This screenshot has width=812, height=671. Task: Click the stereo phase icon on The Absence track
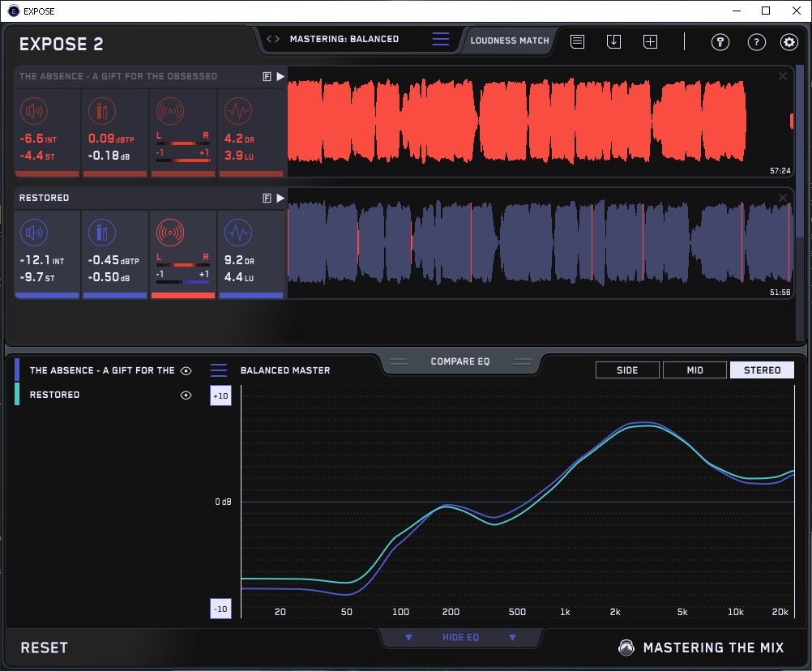point(170,111)
